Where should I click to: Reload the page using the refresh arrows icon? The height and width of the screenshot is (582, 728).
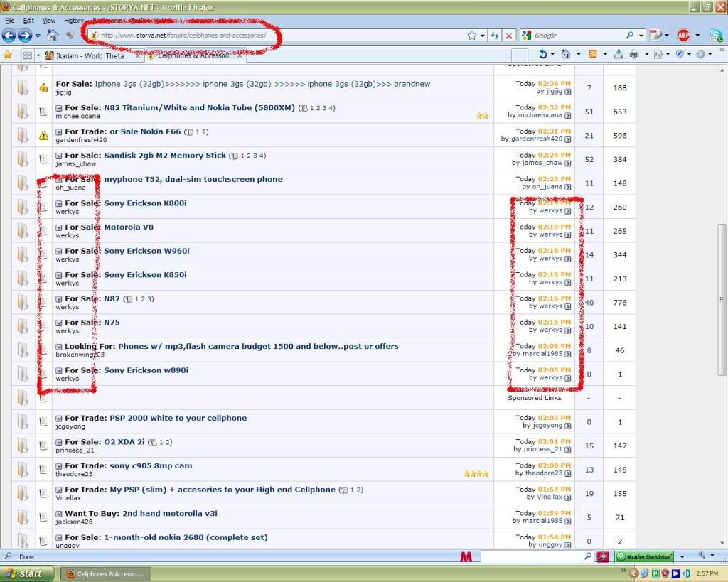click(x=495, y=36)
